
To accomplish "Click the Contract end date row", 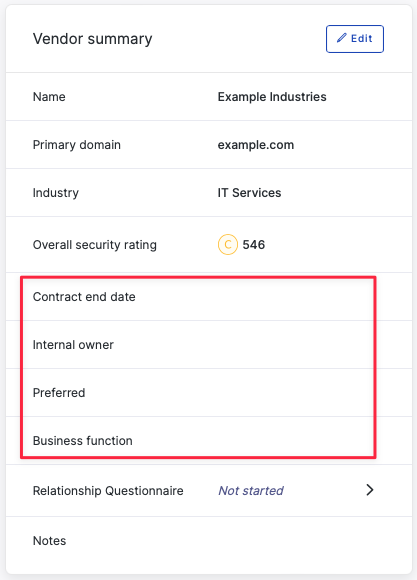I will [209, 297].
